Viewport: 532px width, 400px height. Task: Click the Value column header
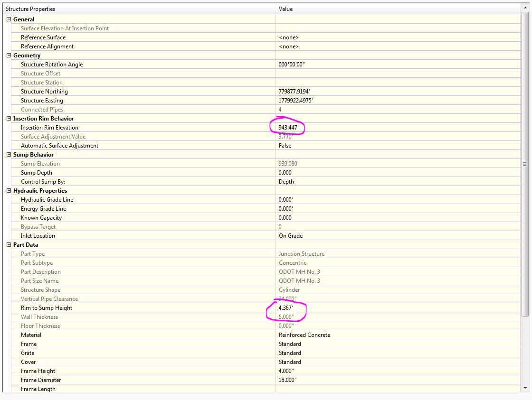click(398, 9)
